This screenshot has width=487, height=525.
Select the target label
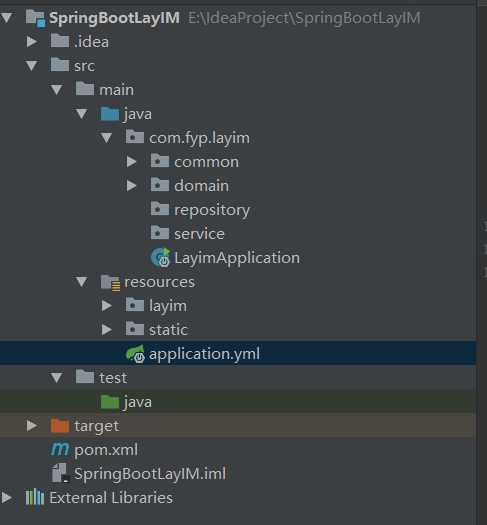[96, 427]
